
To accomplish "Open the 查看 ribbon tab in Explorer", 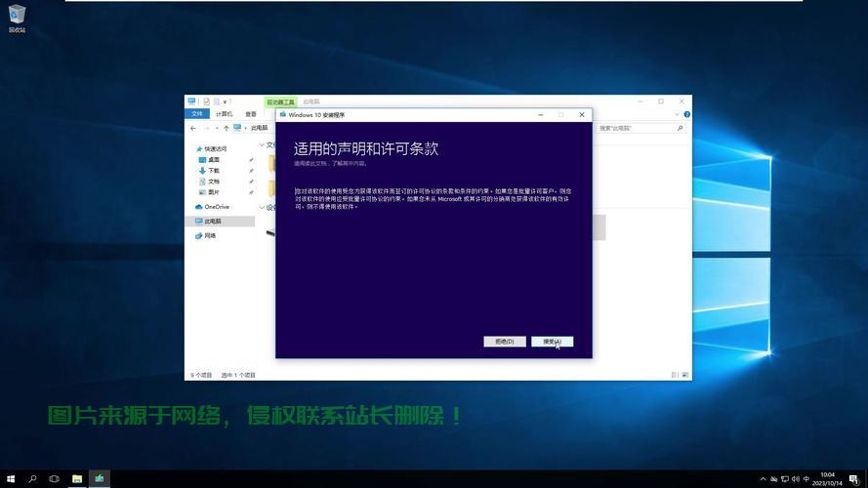I will click(251, 114).
